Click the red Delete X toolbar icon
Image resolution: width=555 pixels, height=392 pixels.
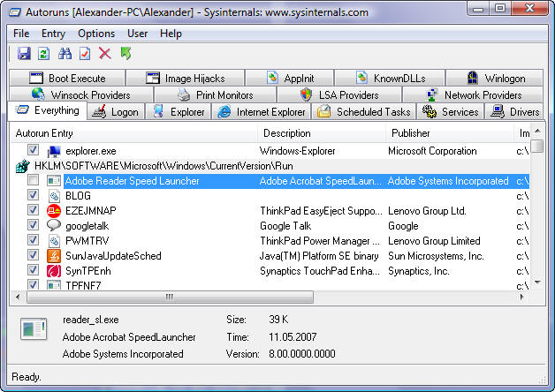click(x=105, y=54)
